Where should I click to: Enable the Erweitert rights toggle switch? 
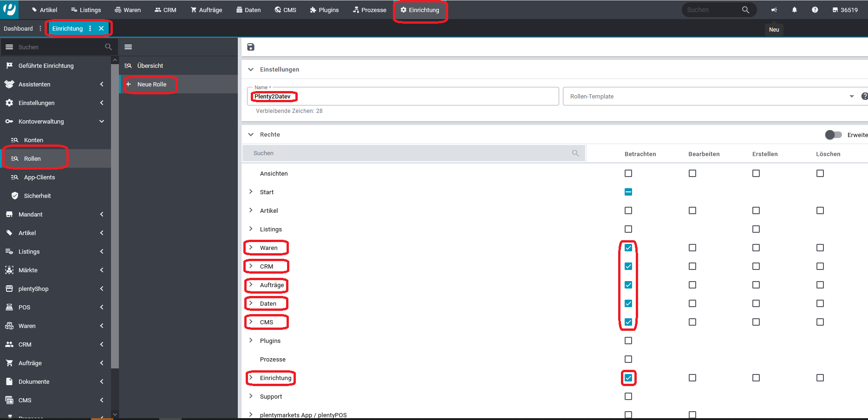click(833, 135)
